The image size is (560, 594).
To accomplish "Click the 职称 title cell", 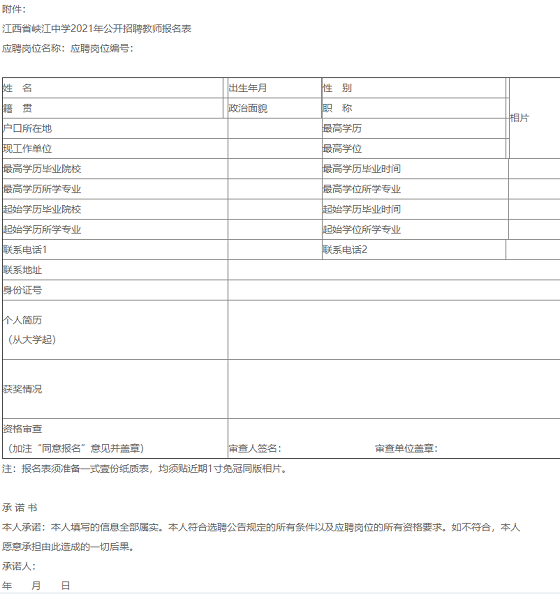I will [x=414, y=108].
